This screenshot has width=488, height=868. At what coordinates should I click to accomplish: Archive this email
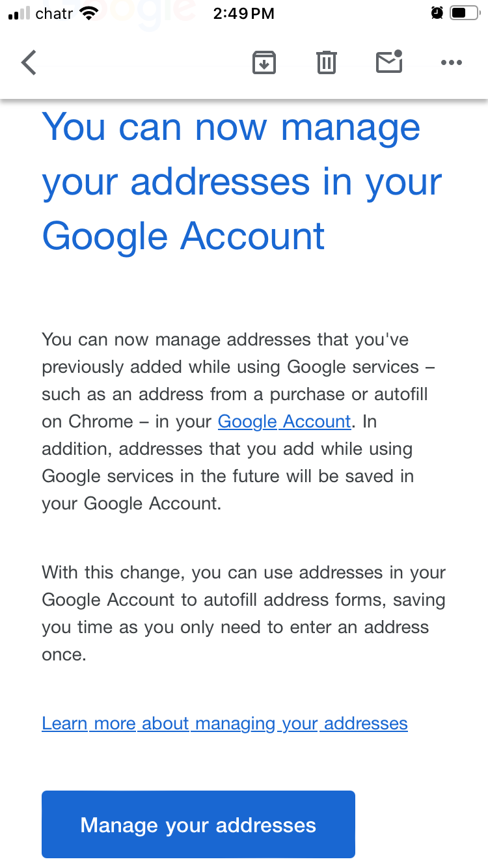point(264,62)
